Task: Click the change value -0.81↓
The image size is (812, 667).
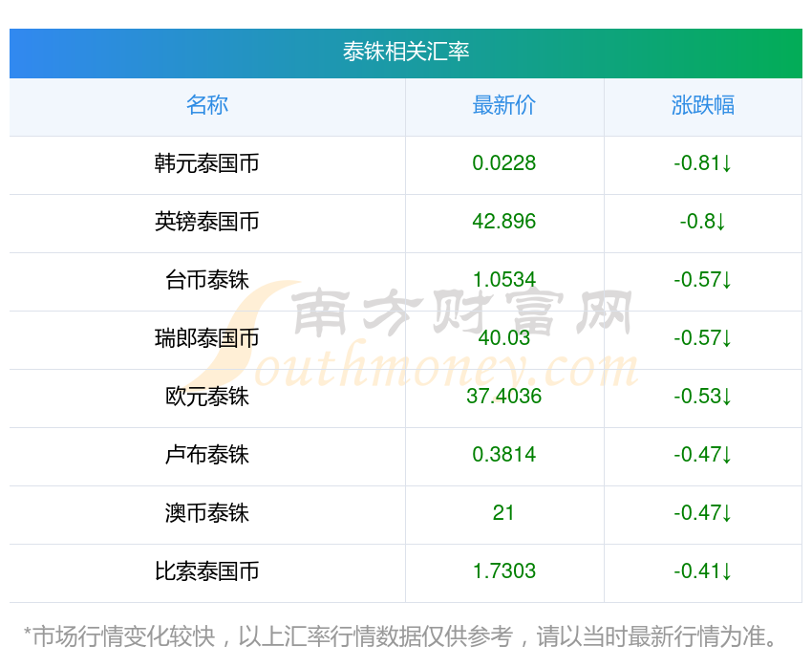Action: click(703, 163)
